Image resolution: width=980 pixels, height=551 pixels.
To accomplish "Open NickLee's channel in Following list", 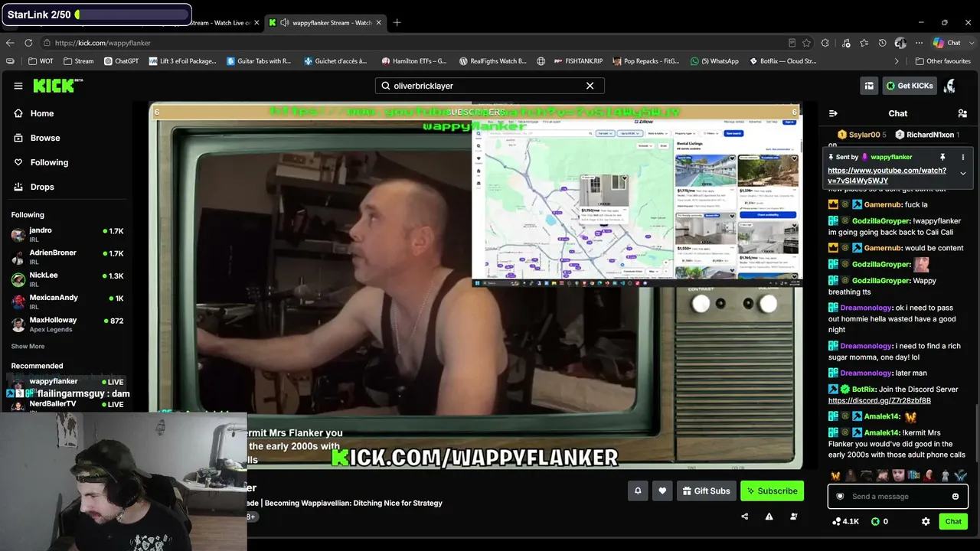I will pos(67,279).
